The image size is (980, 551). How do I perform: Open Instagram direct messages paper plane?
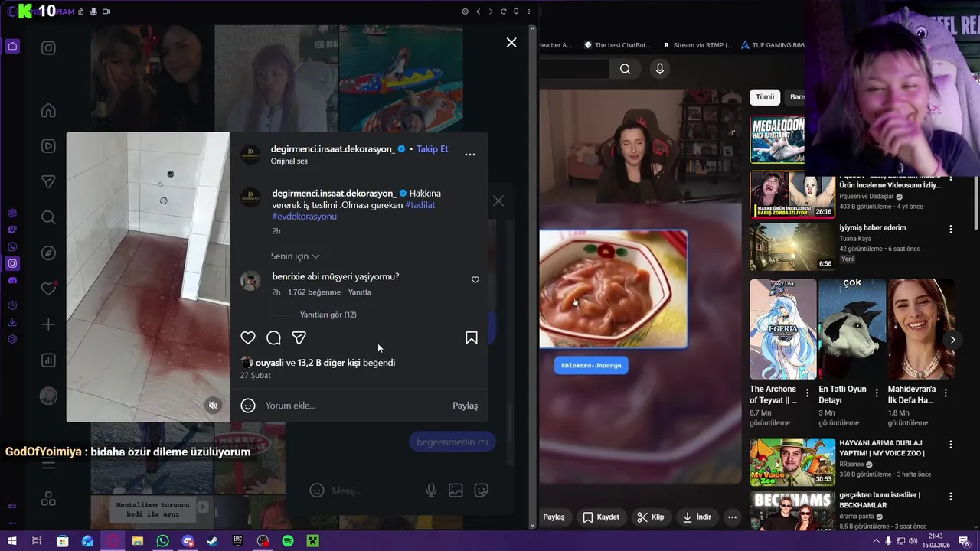click(48, 181)
